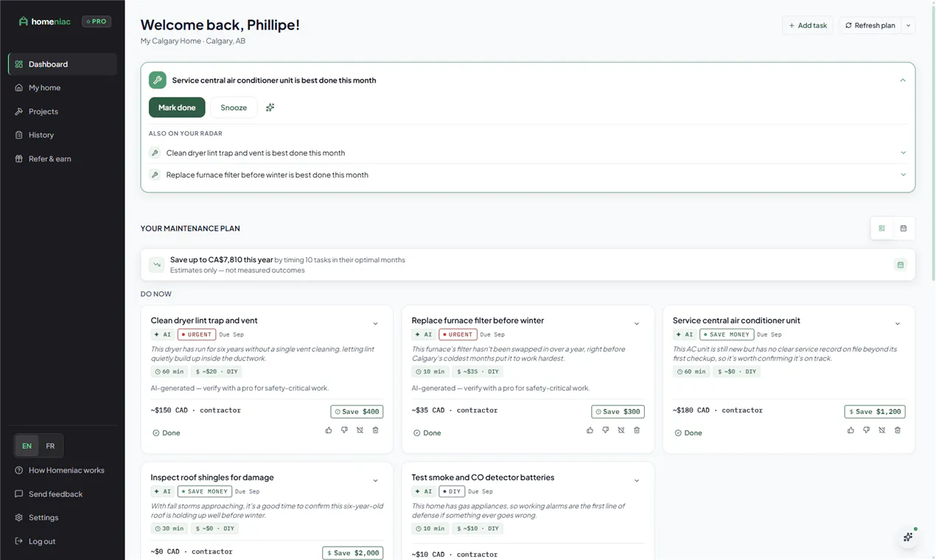Click the Homeniac logo icon
This screenshot has height=560, width=936.
coord(24,21)
